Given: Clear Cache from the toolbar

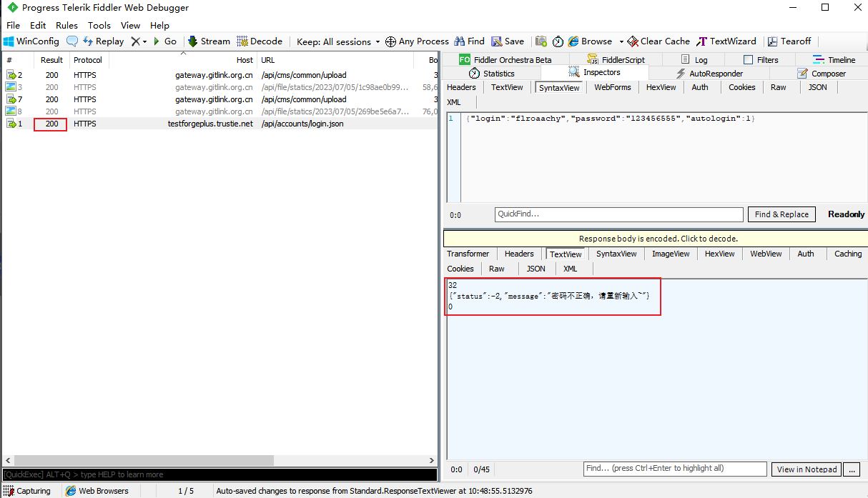Looking at the screenshot, I should pyautogui.click(x=659, y=41).
